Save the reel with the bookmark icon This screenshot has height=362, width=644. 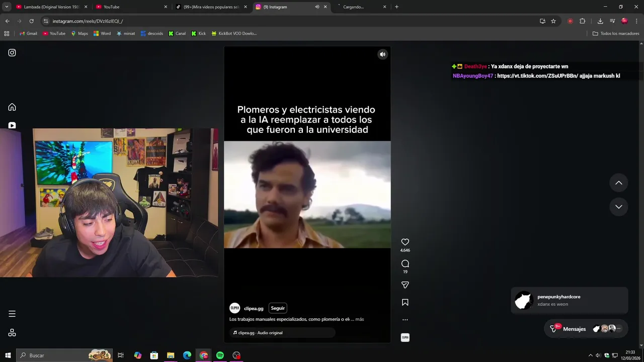(x=405, y=302)
